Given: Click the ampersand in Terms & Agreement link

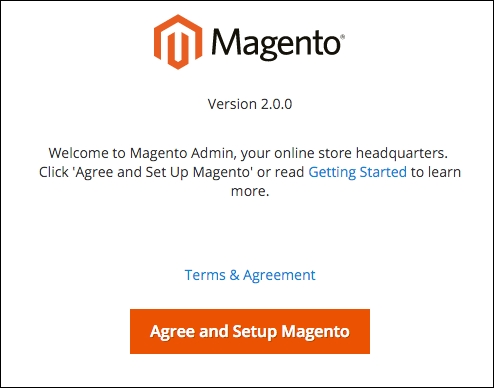Looking at the screenshot, I should coord(234,275).
